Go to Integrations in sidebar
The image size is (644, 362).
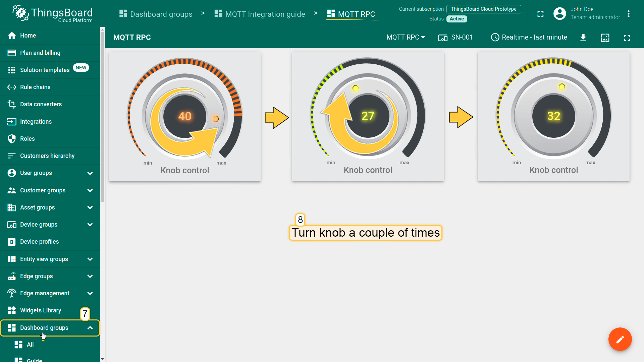click(x=36, y=122)
